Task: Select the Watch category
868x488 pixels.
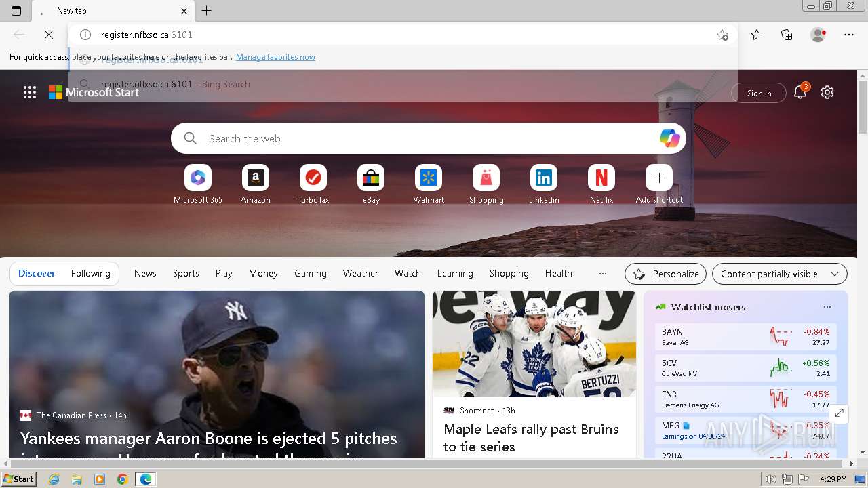Action: [x=408, y=274]
